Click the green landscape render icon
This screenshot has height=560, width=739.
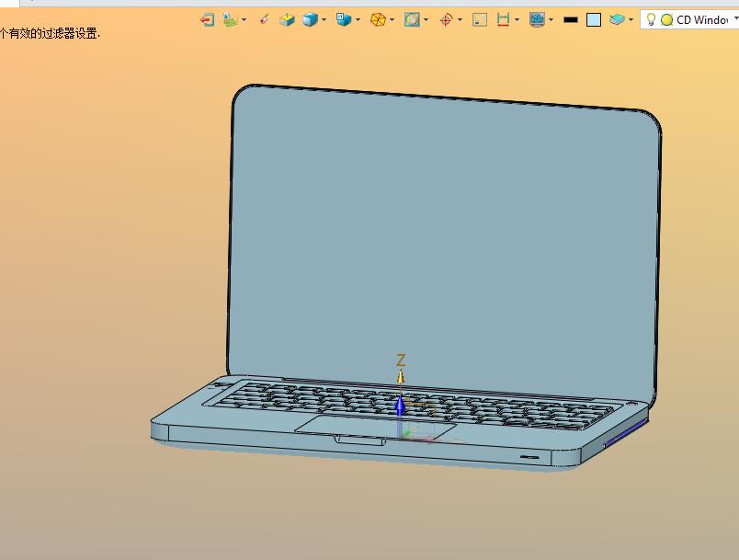[230, 20]
